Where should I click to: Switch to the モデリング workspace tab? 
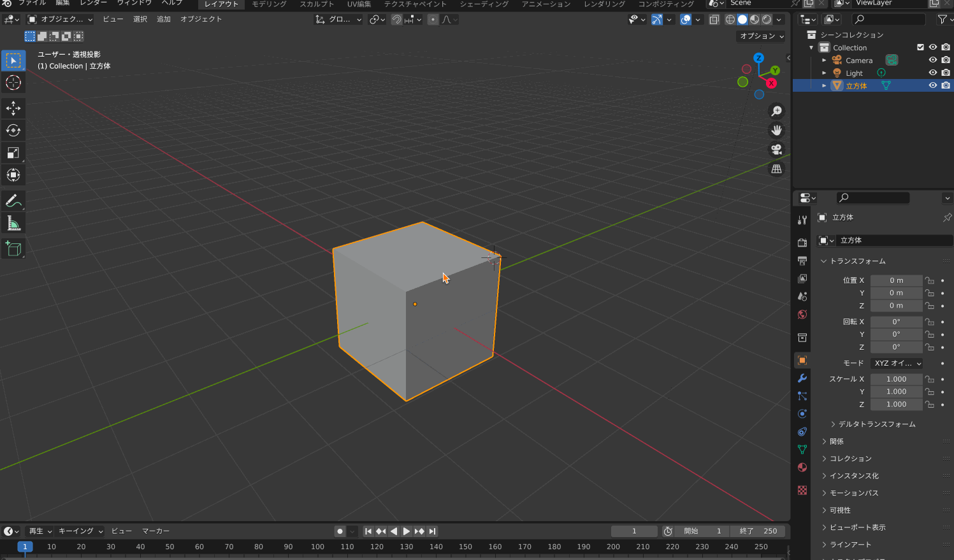pos(269,4)
